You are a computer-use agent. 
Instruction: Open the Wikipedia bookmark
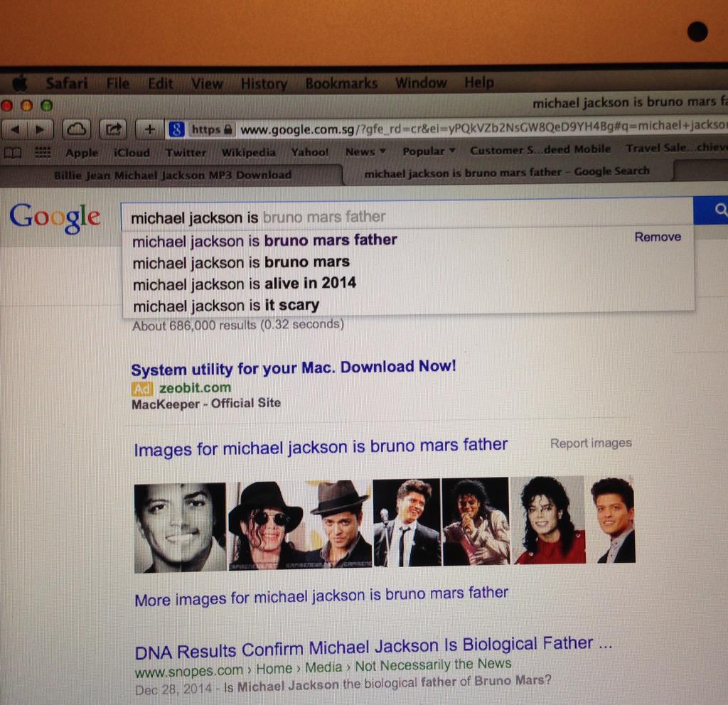248,152
